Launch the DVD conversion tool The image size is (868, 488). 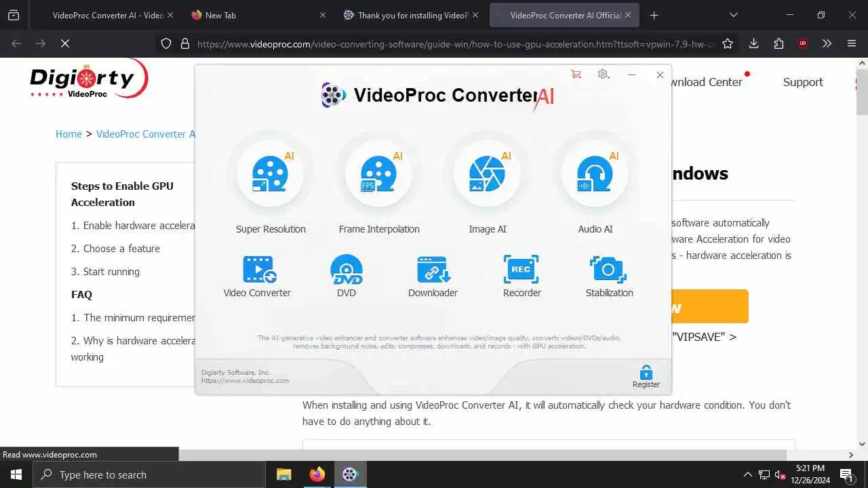(346, 277)
